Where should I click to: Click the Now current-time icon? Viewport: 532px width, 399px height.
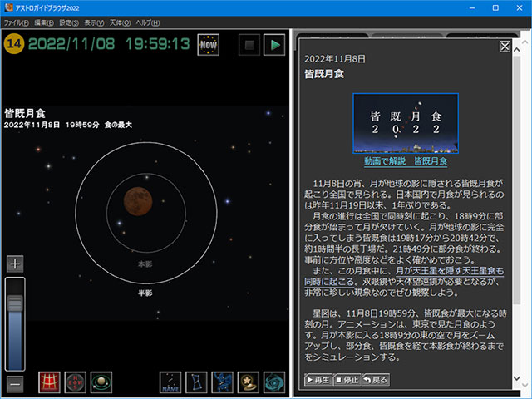(208, 44)
